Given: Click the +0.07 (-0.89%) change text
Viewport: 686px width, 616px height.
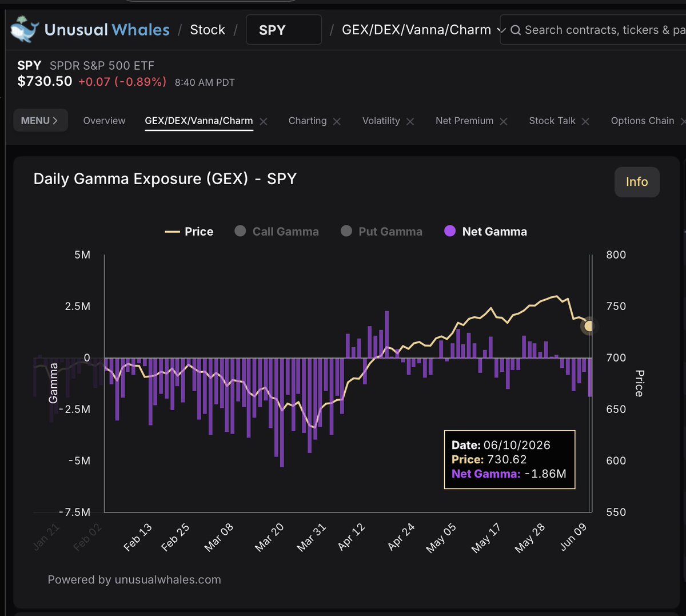Looking at the screenshot, I should click(x=122, y=82).
